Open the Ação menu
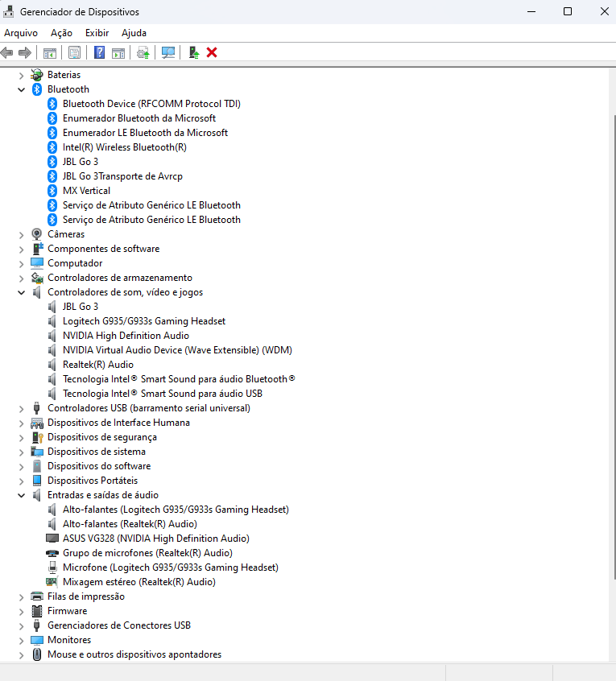Screen dimensions: 616x681 (x=61, y=33)
